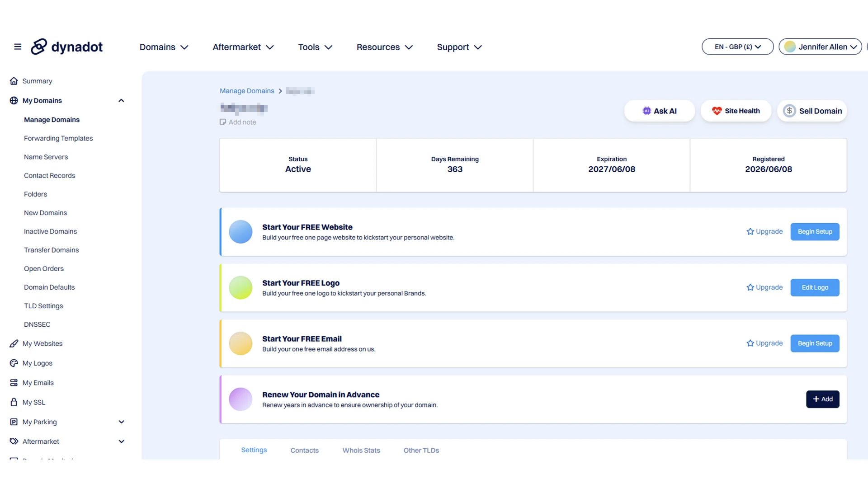This screenshot has width=868, height=488.
Task: Click the Summary home icon
Action: [14, 81]
